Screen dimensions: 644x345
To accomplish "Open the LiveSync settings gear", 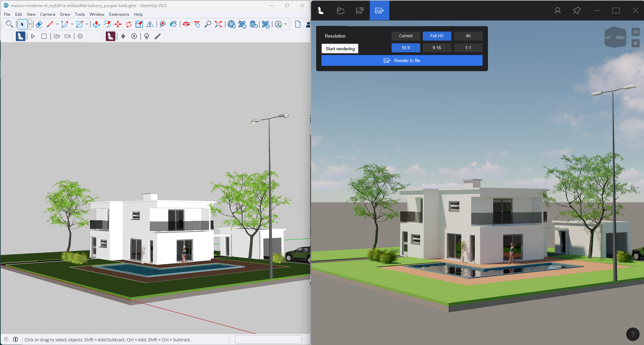I will (x=80, y=36).
